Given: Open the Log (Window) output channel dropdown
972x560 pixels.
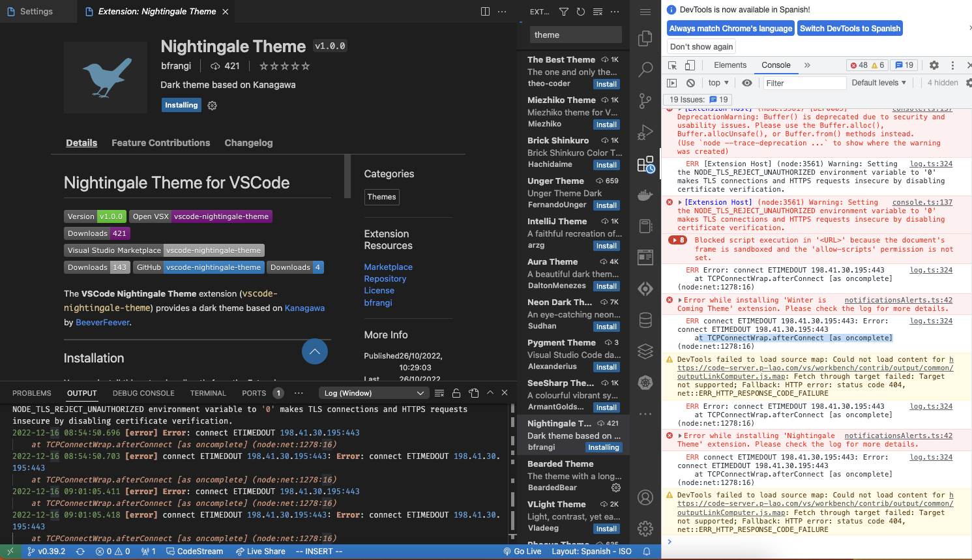Looking at the screenshot, I should (374, 393).
